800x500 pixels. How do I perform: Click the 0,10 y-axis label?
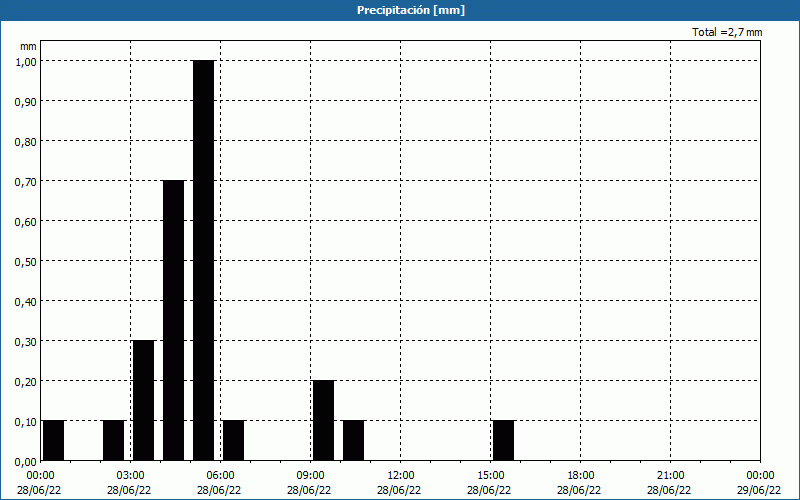[26, 422]
